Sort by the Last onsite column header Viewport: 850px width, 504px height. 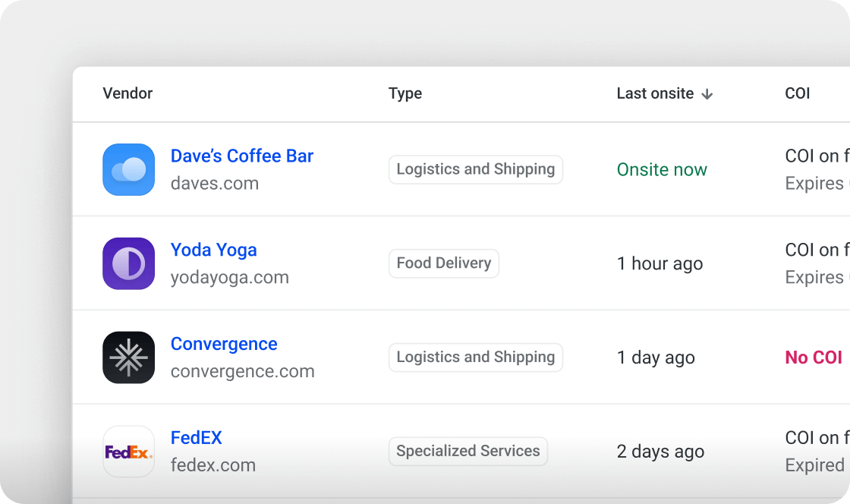tap(655, 93)
